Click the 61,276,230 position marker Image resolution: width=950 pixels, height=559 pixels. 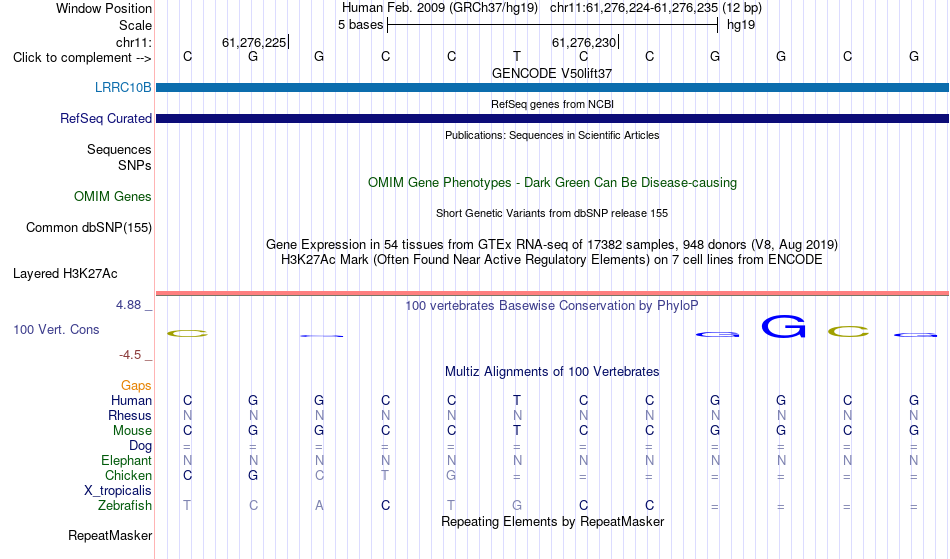click(584, 42)
